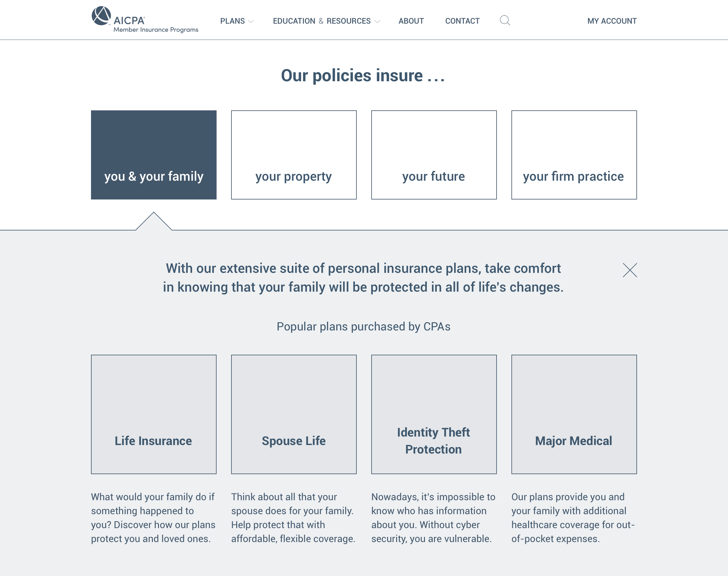This screenshot has width=728, height=576.
Task: Select the "your property" tile
Action: click(x=294, y=155)
